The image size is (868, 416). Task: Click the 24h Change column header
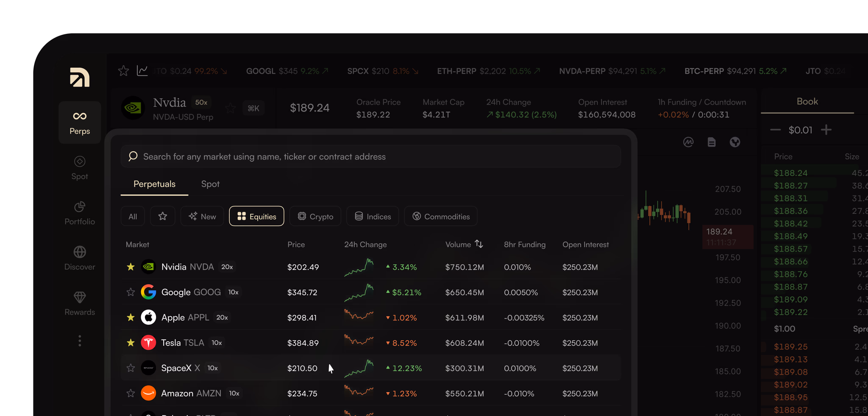(365, 245)
